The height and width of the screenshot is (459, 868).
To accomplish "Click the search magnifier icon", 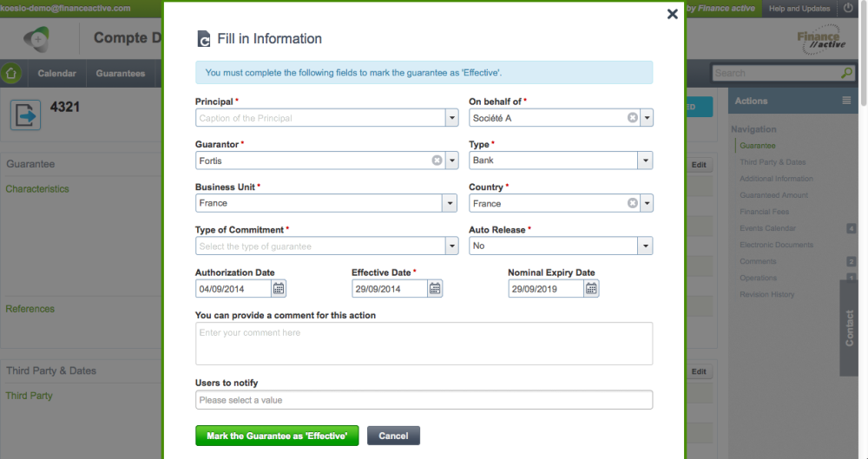I will point(846,73).
